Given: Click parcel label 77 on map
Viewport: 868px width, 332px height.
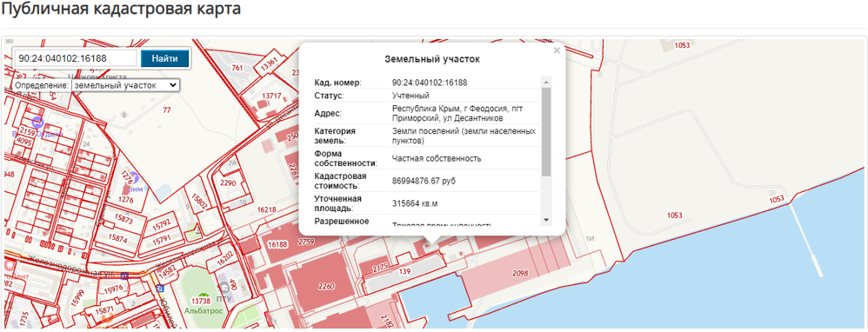Looking at the screenshot, I should (x=167, y=110).
